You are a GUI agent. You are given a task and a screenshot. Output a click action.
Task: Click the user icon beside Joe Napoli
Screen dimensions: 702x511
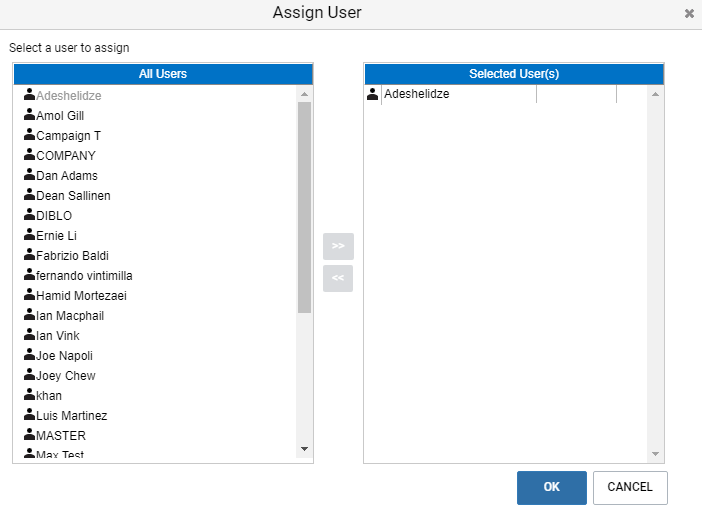pyautogui.click(x=30, y=354)
